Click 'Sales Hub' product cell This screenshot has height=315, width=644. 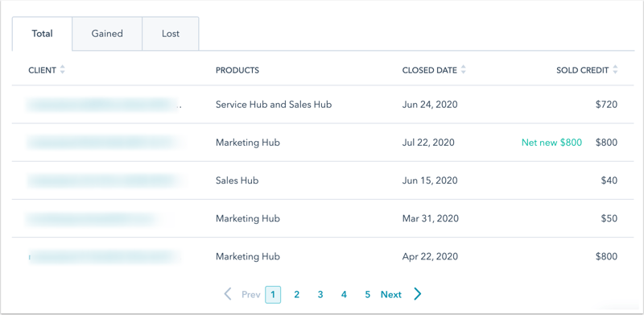(x=237, y=180)
